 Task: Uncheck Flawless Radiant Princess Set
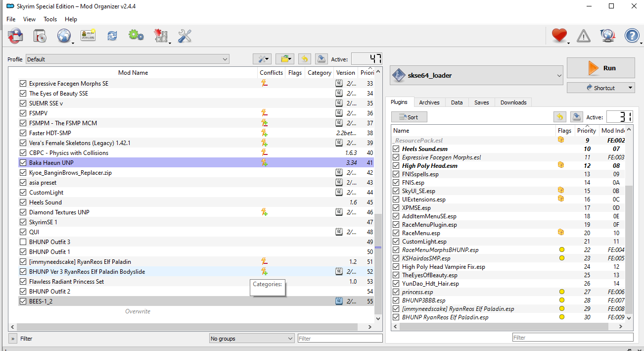click(x=23, y=281)
